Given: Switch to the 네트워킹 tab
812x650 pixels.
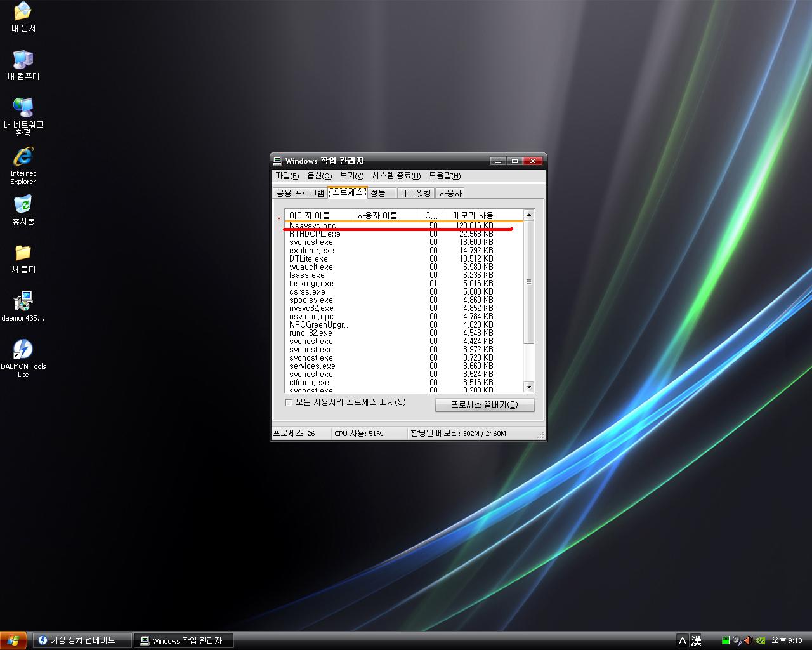Looking at the screenshot, I should coord(416,193).
